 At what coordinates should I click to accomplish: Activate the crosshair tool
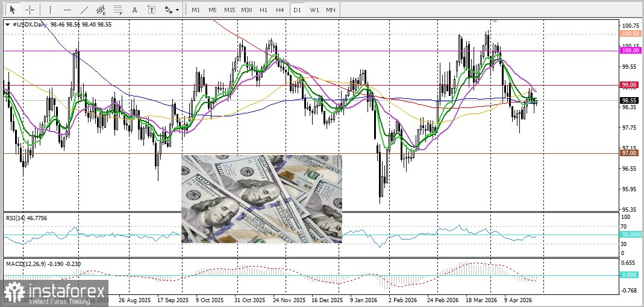point(30,10)
